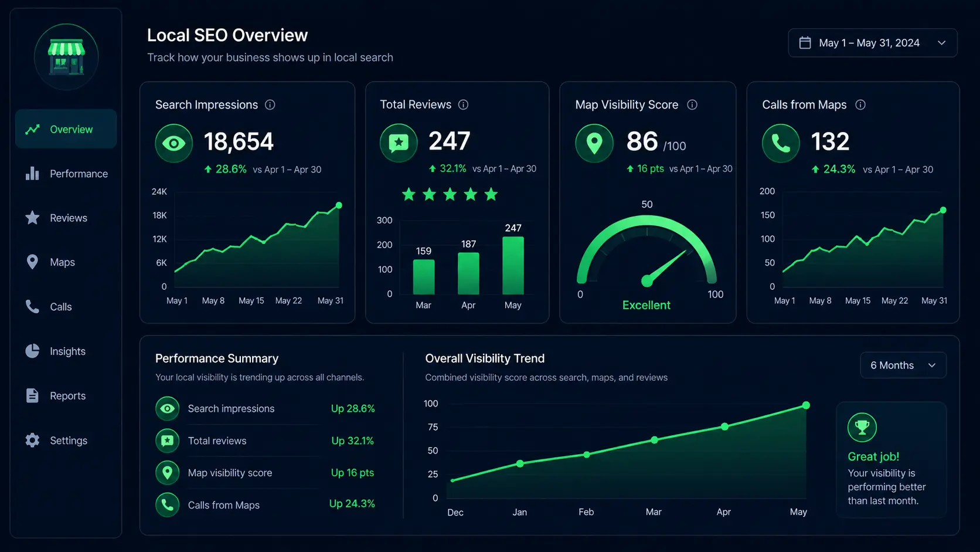Click the Excellent gauge label
This screenshot has height=552, width=980.
646,305
